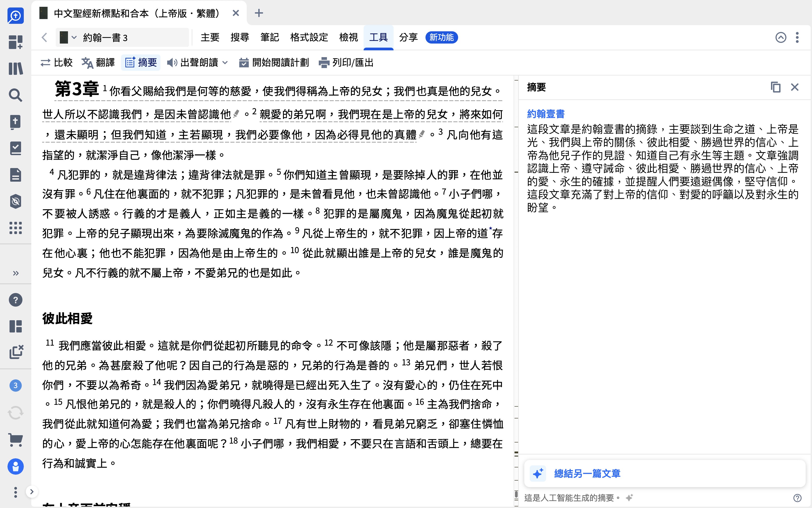
Task: Click the small sidebar expand arrow button
Action: point(31,492)
